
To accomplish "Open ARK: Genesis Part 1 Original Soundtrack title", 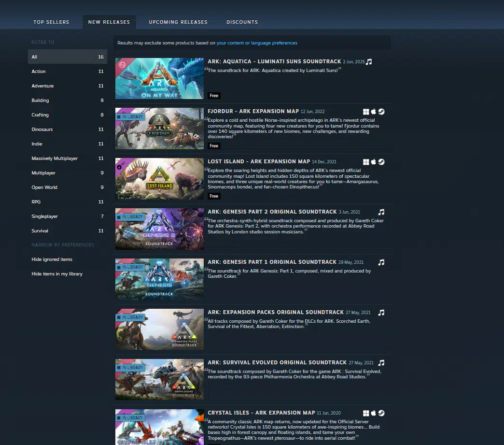I will [x=272, y=262].
